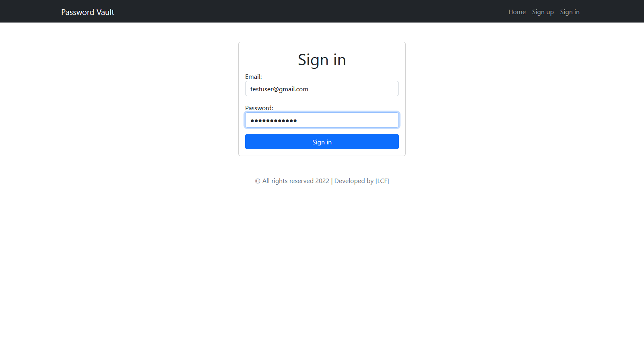Open the Sign up navbar link
644x362 pixels.
point(543,12)
